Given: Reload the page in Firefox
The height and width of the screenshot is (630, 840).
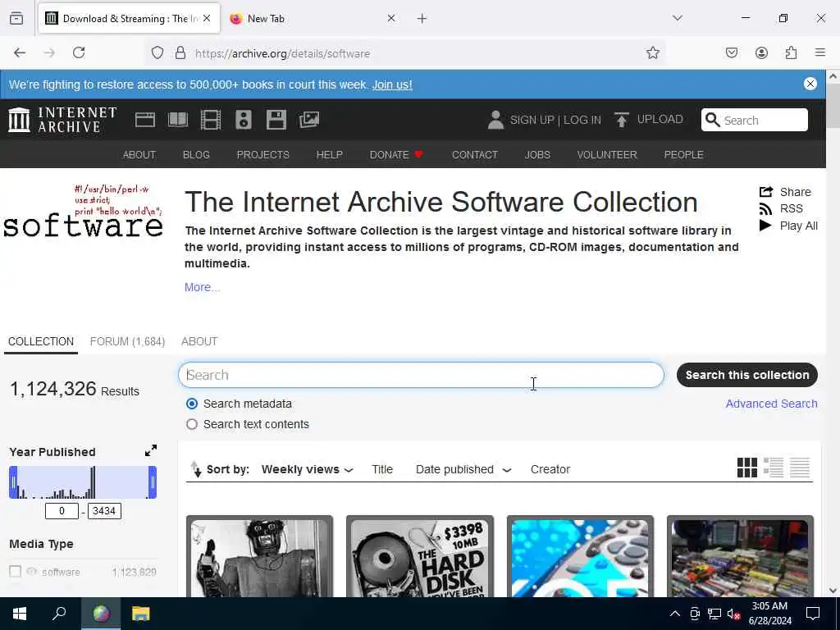Looking at the screenshot, I should point(79,52).
